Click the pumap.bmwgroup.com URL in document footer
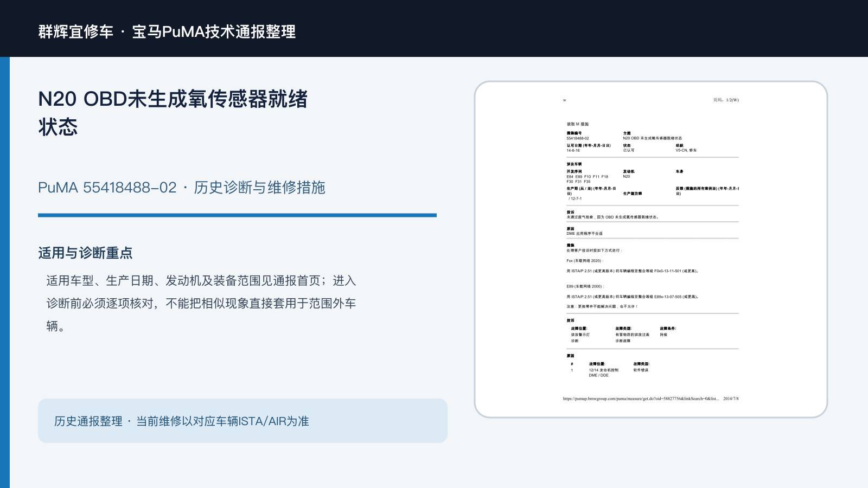 point(641,399)
